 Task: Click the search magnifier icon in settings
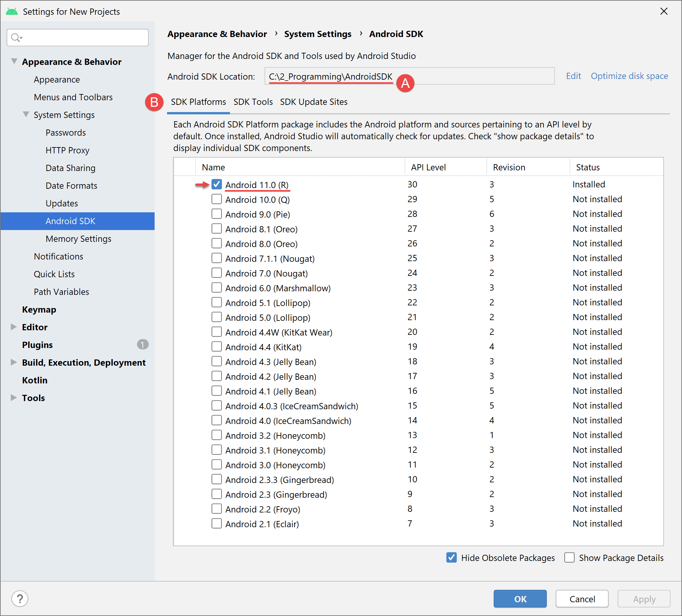point(16,38)
